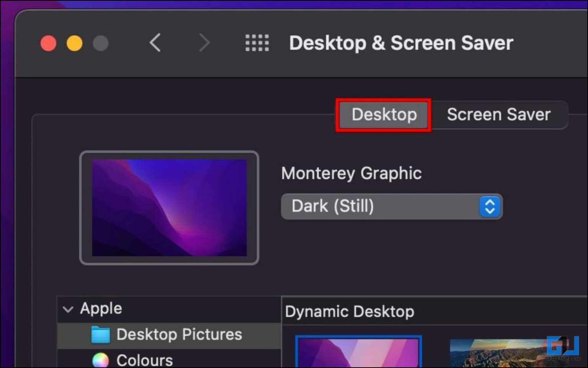This screenshot has width=588, height=368.
Task: Collapse the Apple section in the sidebar
Action: point(68,309)
